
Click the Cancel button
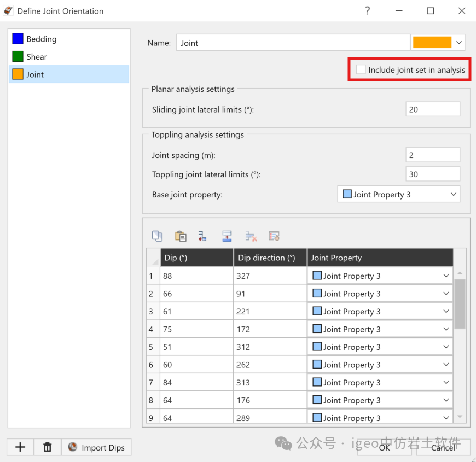pos(443,447)
